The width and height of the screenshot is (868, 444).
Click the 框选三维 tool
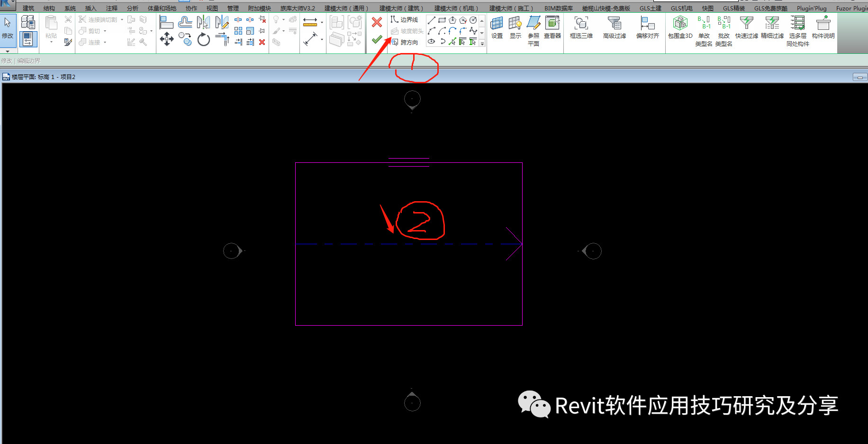pyautogui.click(x=581, y=27)
